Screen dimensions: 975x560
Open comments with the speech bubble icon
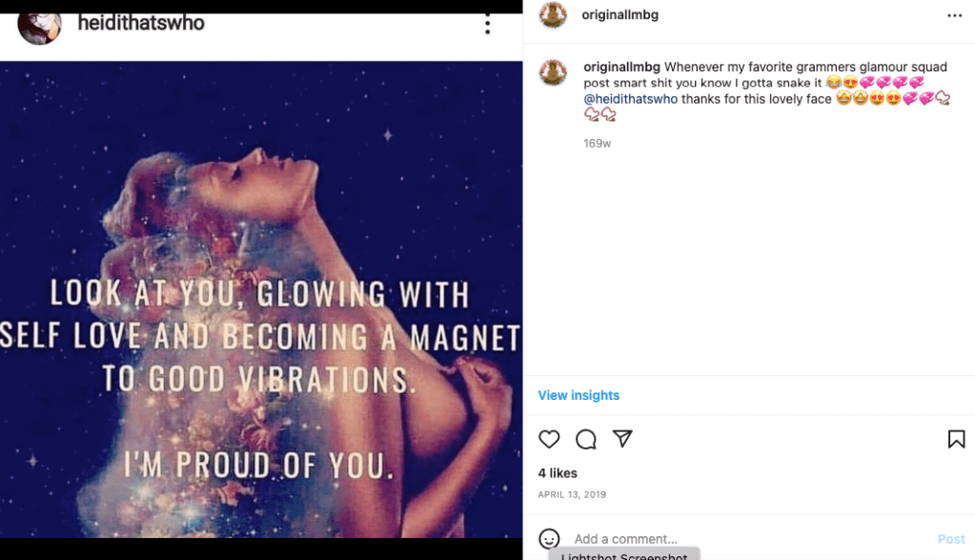pos(586,439)
